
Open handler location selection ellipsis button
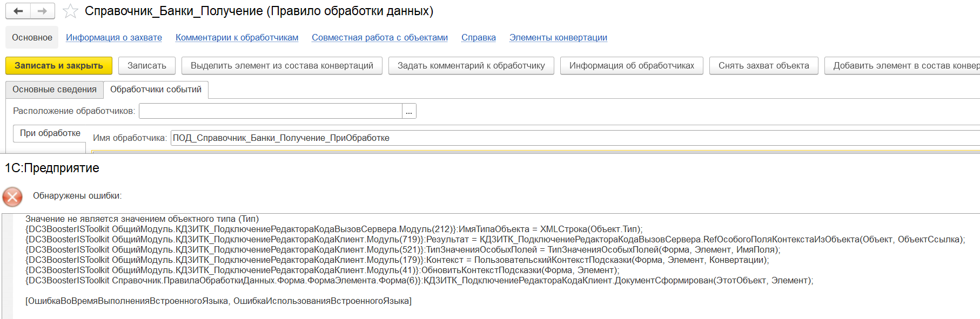[409, 111]
